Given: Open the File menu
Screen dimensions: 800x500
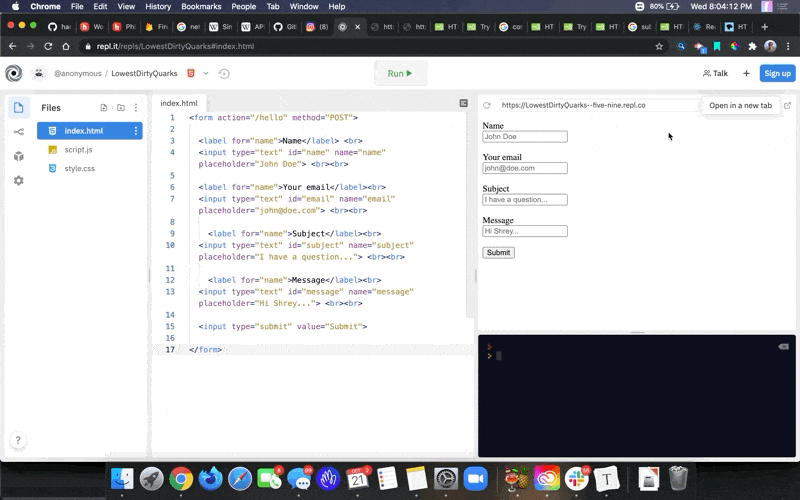Looking at the screenshot, I should coord(77,7).
